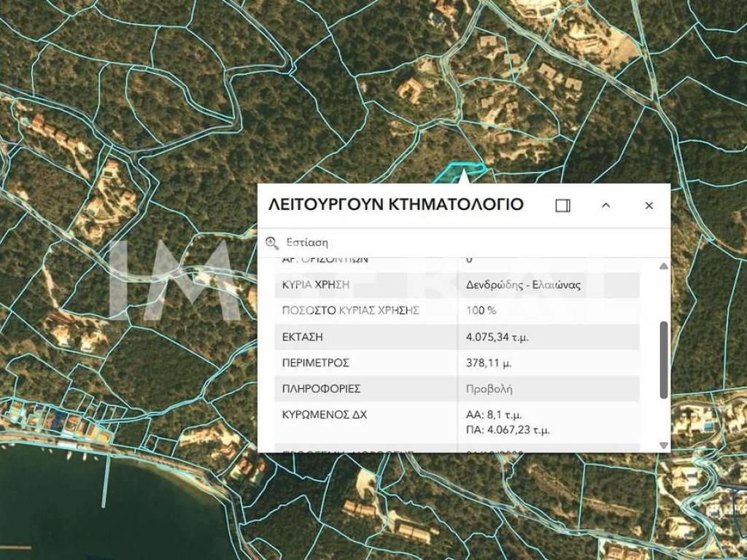Click the ΠΛΗΡΟΦΟΡΙΕΣ row label

(321, 389)
